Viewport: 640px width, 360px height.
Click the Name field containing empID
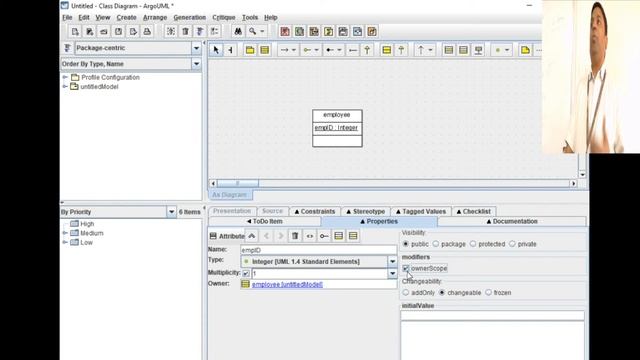pyautogui.click(x=318, y=250)
